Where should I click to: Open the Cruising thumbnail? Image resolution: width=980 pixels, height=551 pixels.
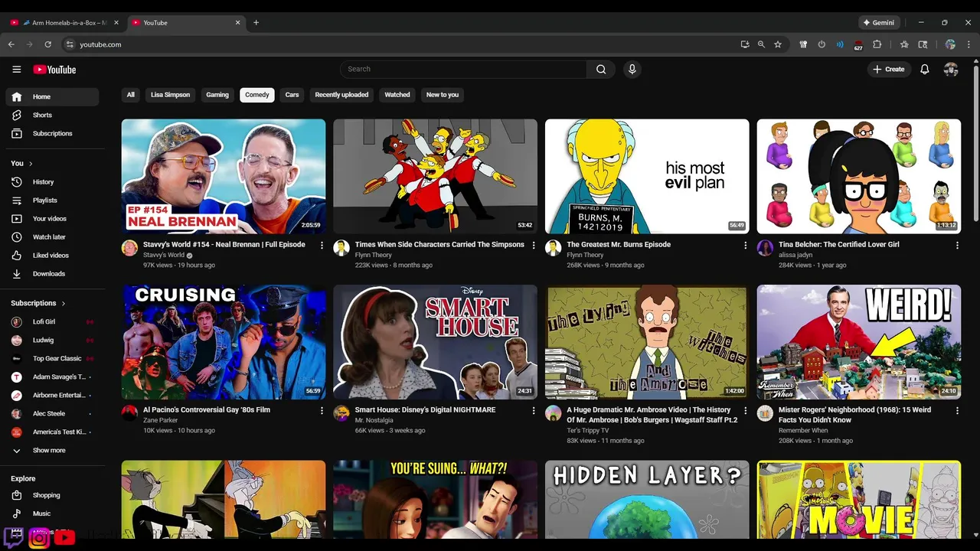[224, 341]
